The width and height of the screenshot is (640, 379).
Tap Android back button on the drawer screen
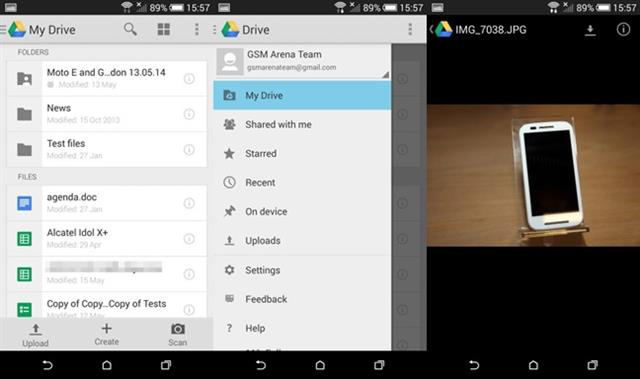260,365
